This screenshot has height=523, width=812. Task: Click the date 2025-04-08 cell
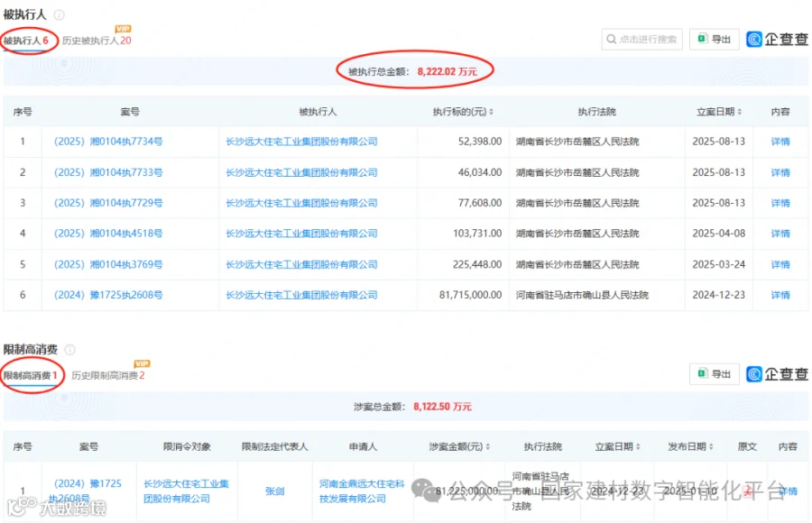pyautogui.click(x=719, y=234)
